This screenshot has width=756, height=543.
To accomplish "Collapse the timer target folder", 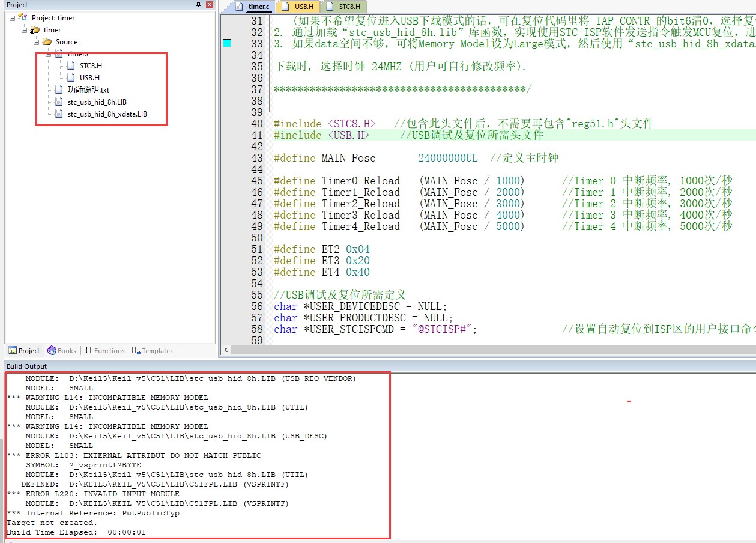I will pos(25,30).
